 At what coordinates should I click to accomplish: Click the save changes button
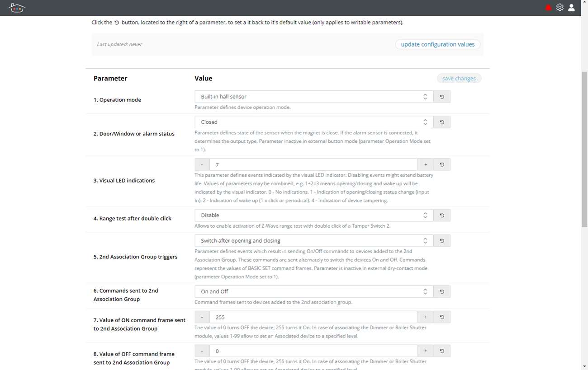(x=459, y=79)
